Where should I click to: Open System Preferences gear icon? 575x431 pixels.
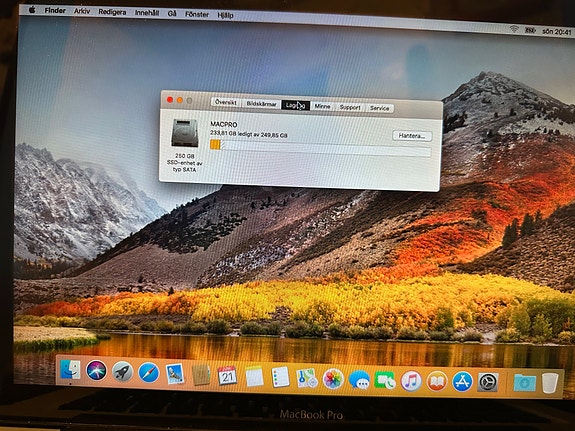(x=488, y=382)
